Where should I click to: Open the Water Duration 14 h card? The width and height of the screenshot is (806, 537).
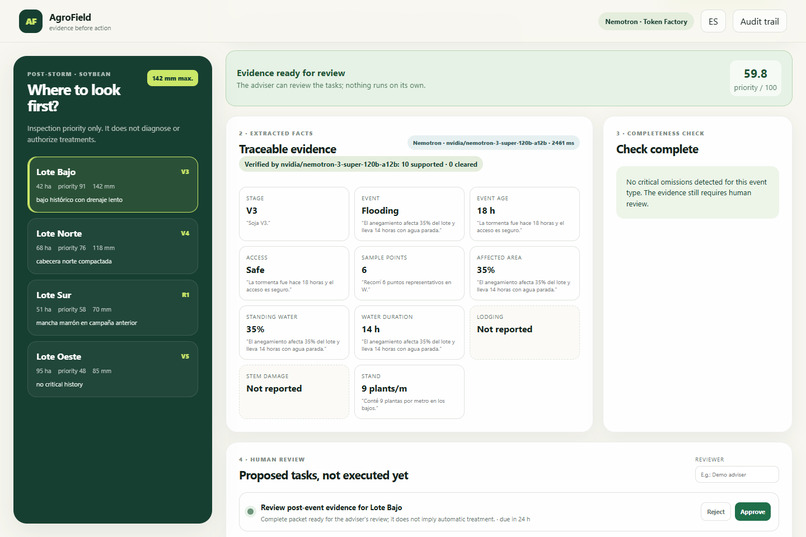click(x=409, y=332)
